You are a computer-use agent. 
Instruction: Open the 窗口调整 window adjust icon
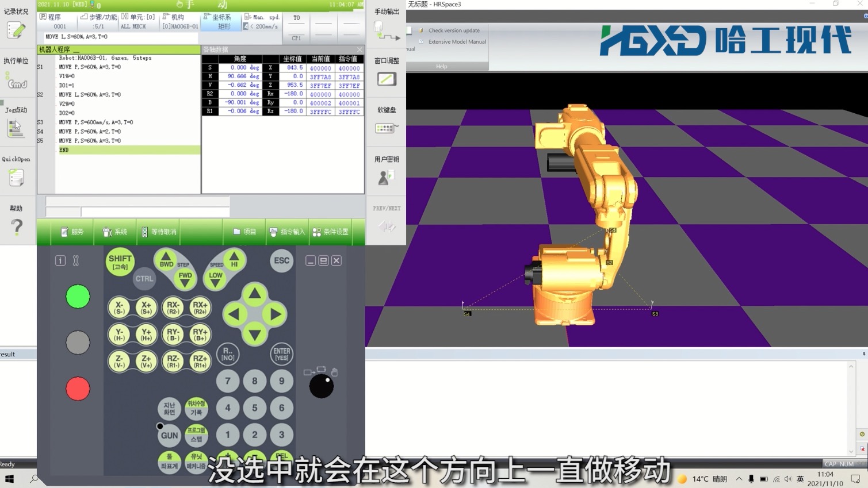pos(387,79)
